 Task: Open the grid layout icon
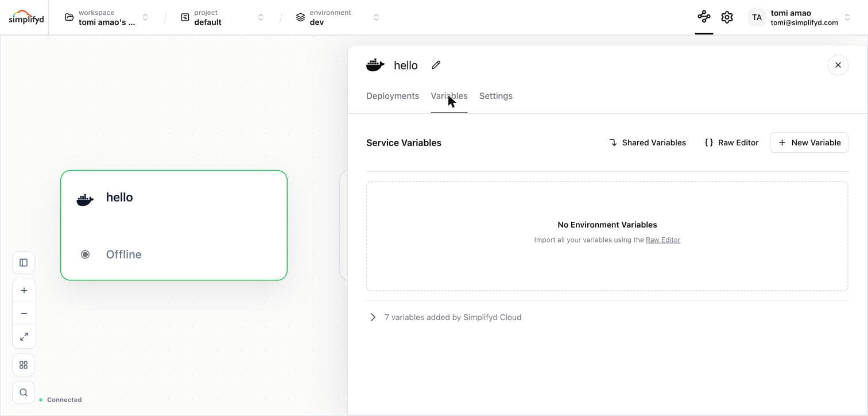(x=24, y=365)
